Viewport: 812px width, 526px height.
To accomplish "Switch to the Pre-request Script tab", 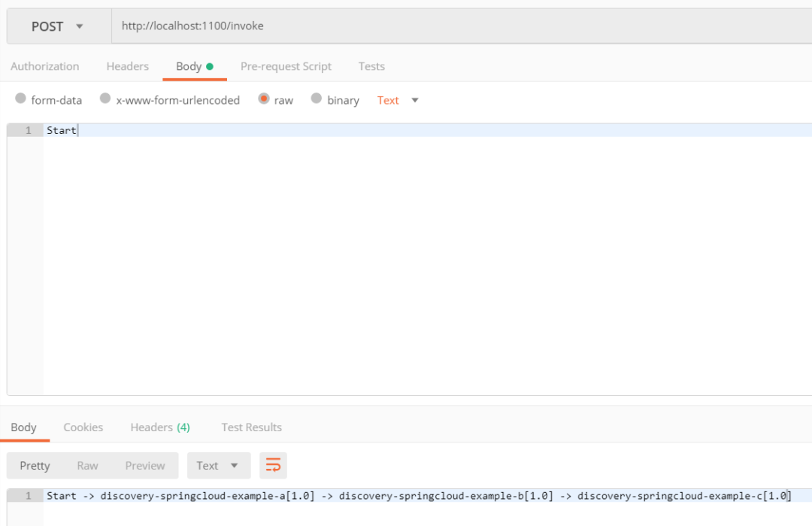I will (x=286, y=66).
